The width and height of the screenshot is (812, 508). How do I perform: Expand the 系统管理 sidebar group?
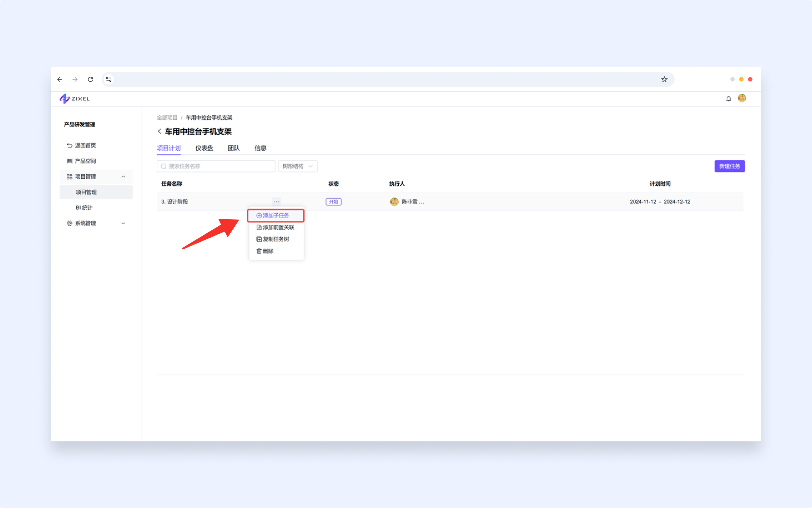[x=123, y=224]
